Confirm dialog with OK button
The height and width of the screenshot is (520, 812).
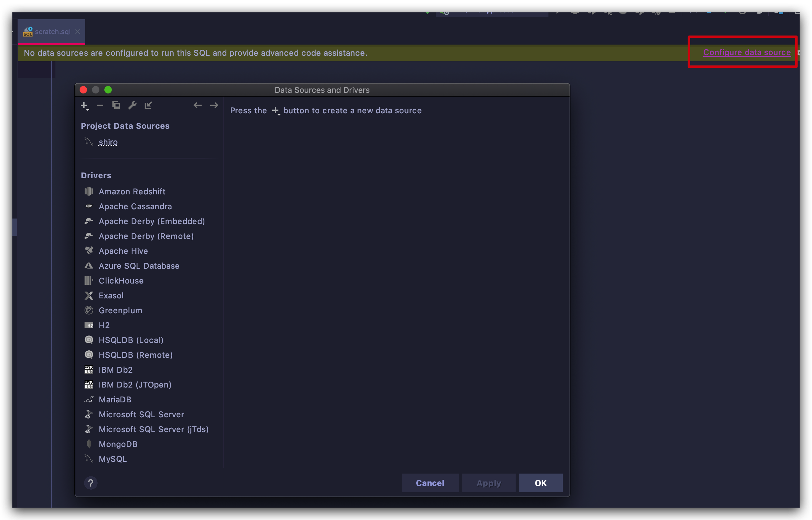(x=540, y=483)
